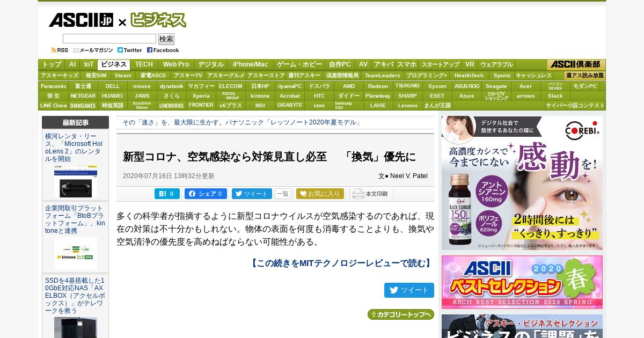Open the HUAWEI brand link
This screenshot has width=644, height=338.
113,95
